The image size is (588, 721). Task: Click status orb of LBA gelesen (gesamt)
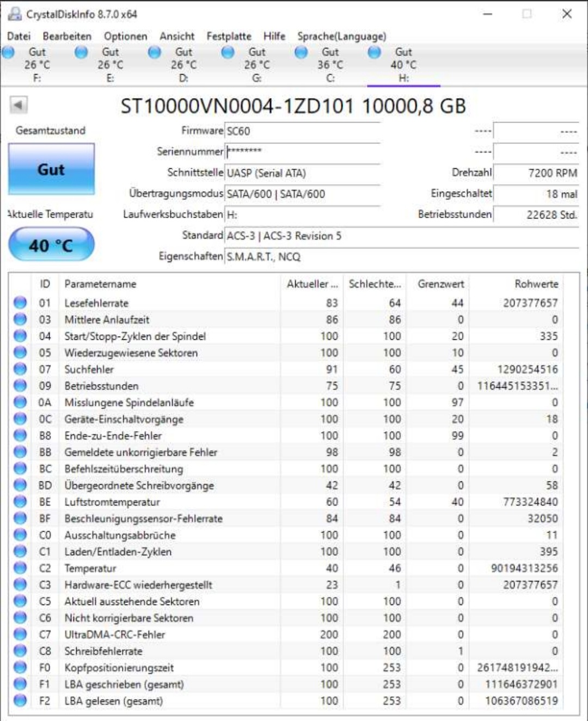coord(20,700)
